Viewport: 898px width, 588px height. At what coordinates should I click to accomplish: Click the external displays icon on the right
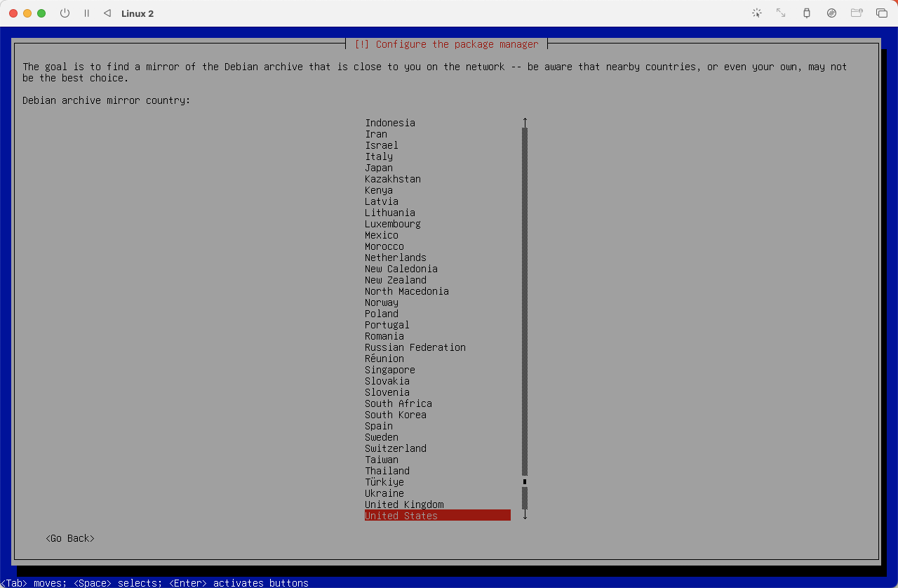pos(882,13)
